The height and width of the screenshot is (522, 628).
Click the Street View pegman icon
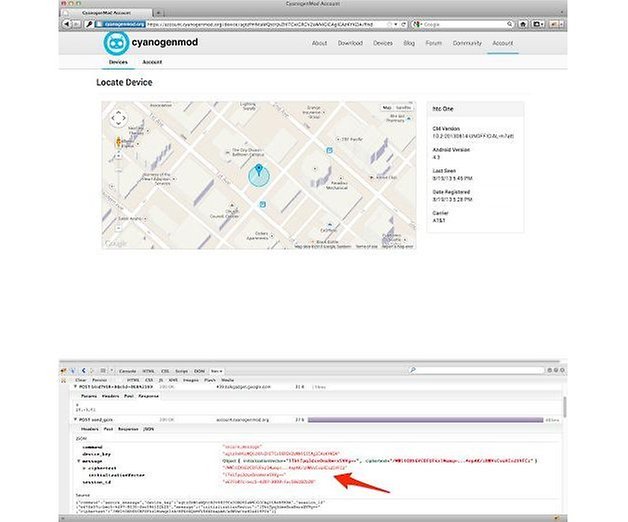point(118,141)
